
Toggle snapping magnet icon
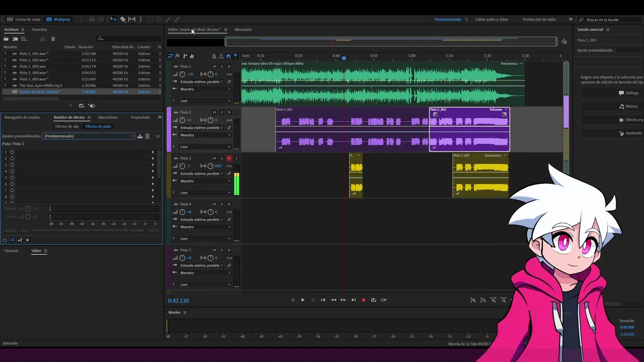point(228,56)
